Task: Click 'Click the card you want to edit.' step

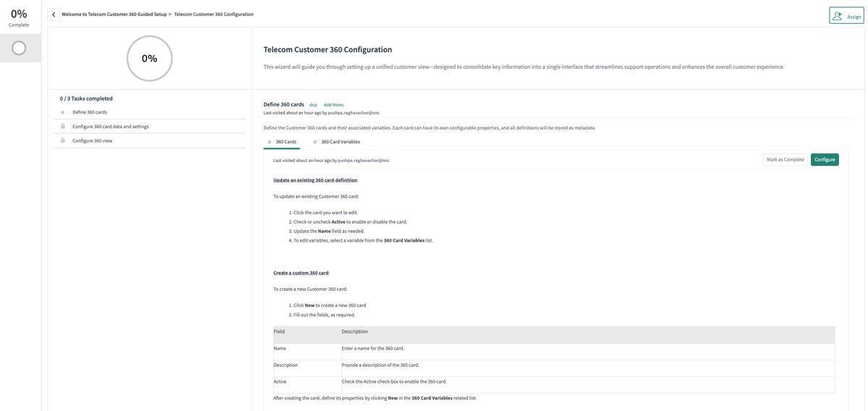Action: point(325,213)
